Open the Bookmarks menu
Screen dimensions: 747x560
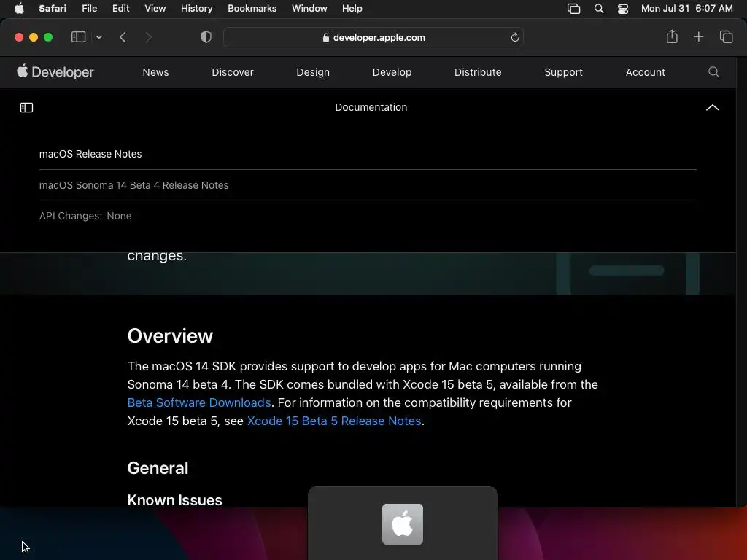[x=252, y=9]
